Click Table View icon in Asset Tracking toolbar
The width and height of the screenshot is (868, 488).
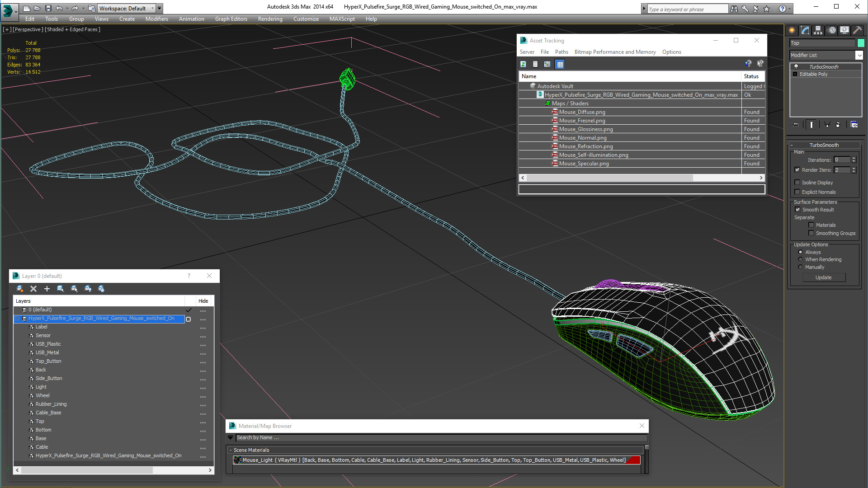(560, 64)
